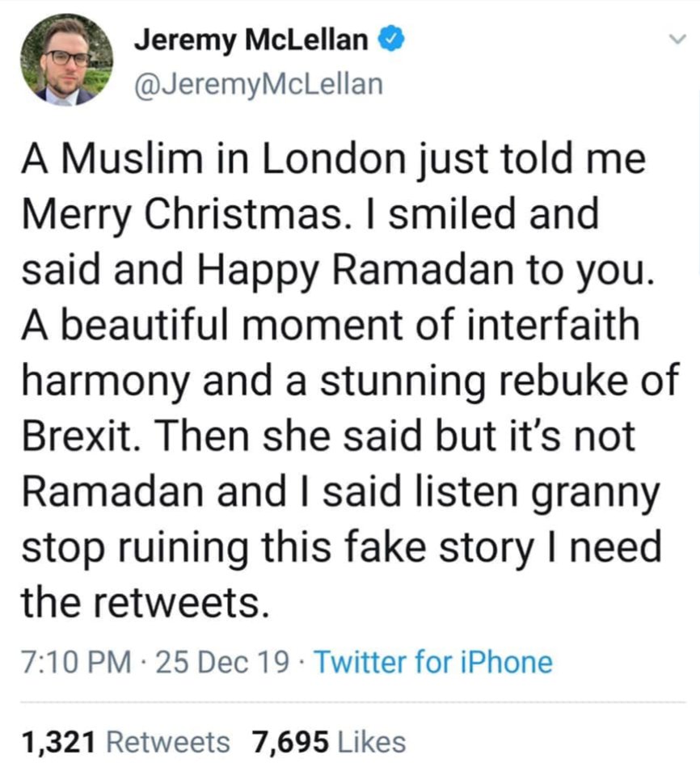The width and height of the screenshot is (700, 771).
Task: Open Jeremy McLellan's profile picture
Action: [65, 61]
